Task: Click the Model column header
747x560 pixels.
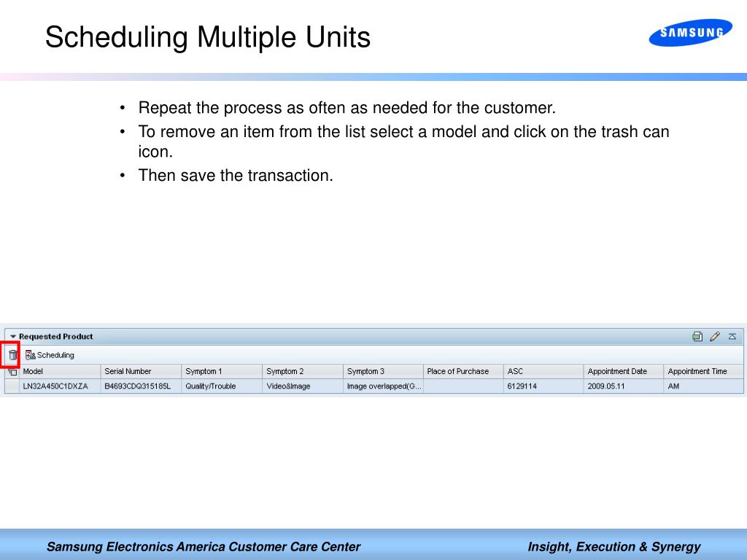Action: click(x=60, y=371)
